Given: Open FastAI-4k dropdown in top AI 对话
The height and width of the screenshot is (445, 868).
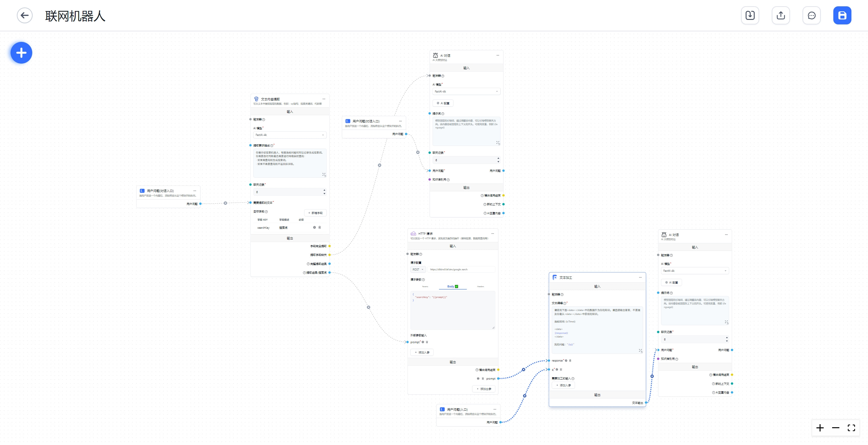Looking at the screenshot, I should pos(466,92).
